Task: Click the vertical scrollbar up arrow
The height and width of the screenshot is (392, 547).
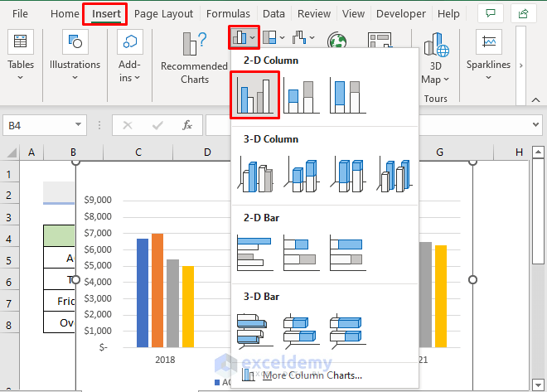Action: click(x=538, y=152)
